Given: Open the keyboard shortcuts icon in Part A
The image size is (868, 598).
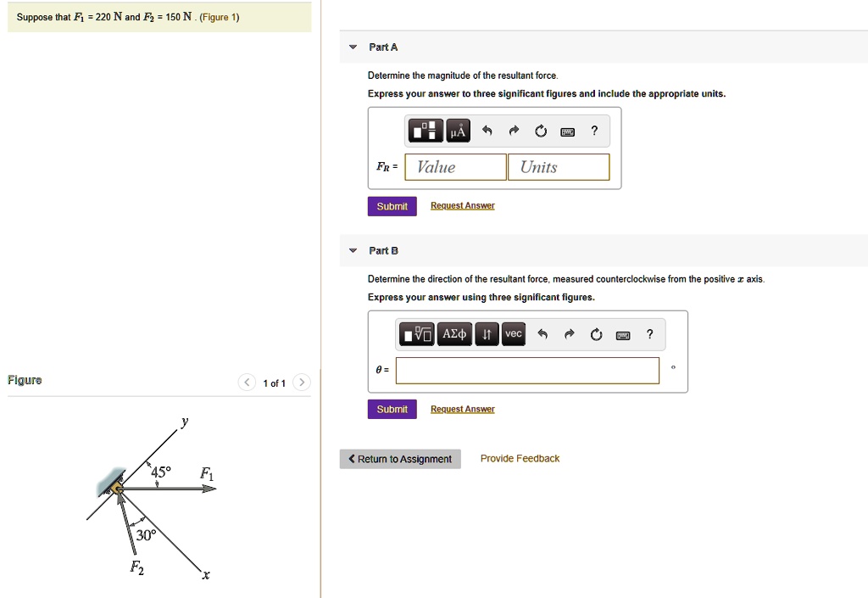Looking at the screenshot, I should click(567, 131).
